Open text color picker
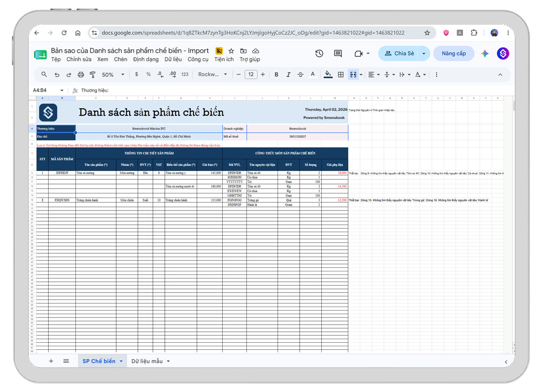 (x=312, y=74)
